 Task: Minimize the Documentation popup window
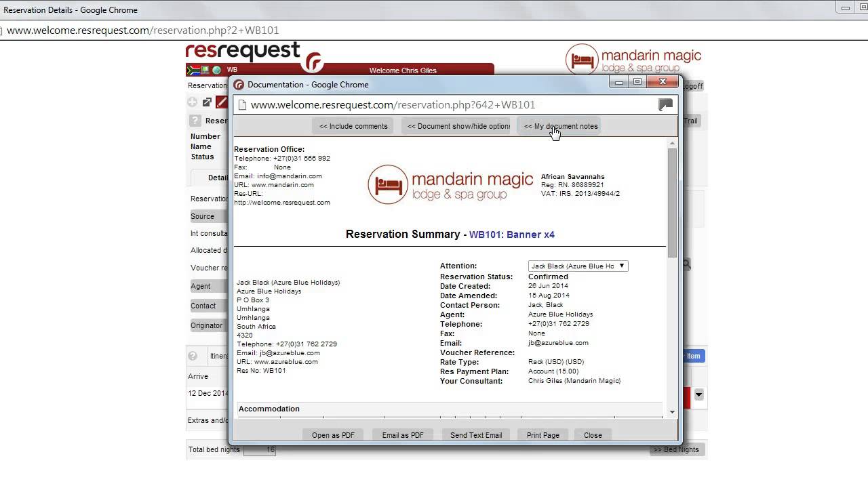(618, 82)
